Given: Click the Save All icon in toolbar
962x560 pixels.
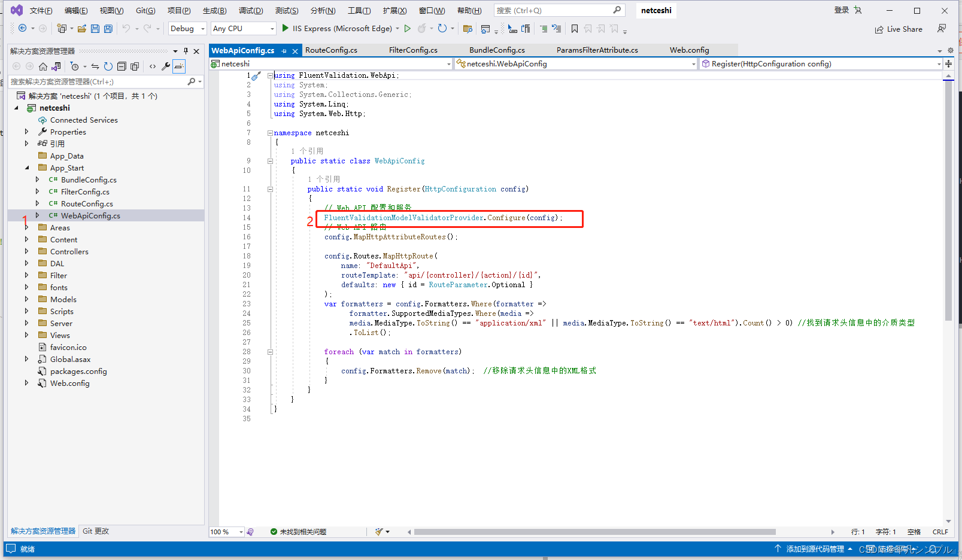Looking at the screenshot, I should [x=107, y=28].
